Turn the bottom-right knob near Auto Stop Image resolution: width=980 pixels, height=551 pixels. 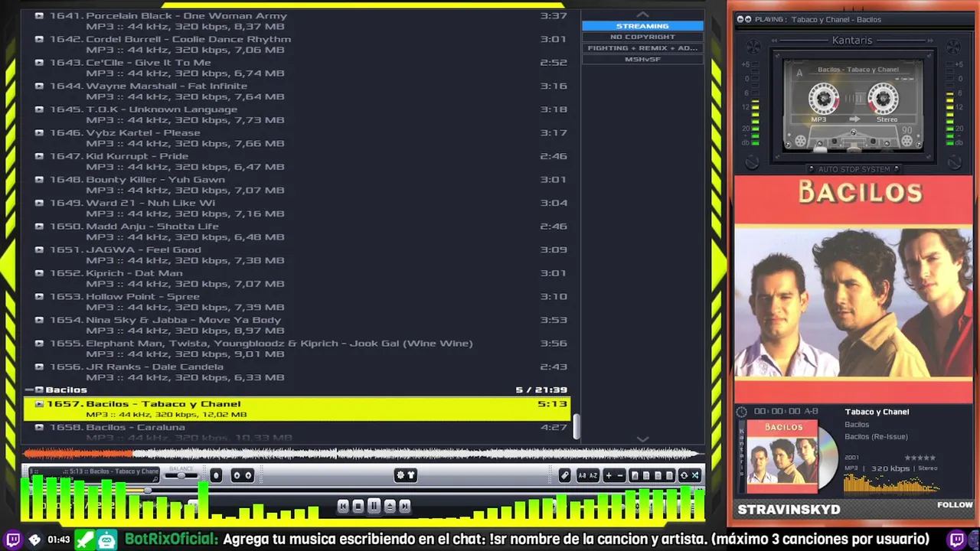coord(955,162)
